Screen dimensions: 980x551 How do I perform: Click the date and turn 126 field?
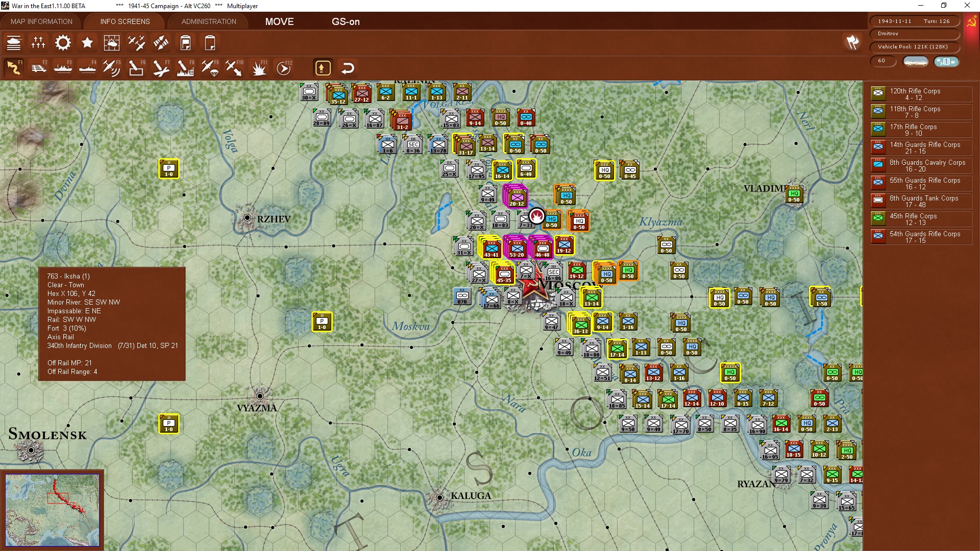click(x=914, y=21)
